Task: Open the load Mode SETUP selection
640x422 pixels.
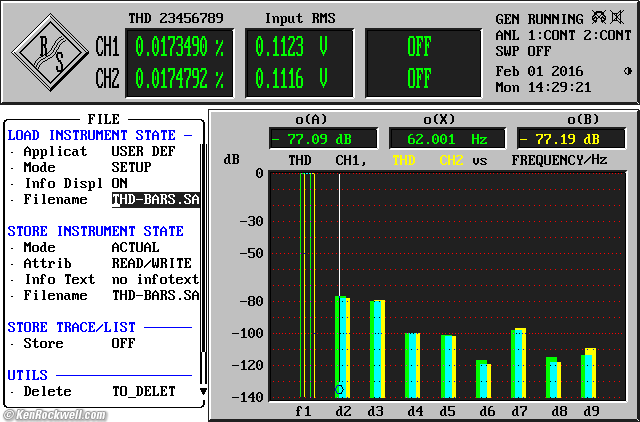Action: click(131, 167)
